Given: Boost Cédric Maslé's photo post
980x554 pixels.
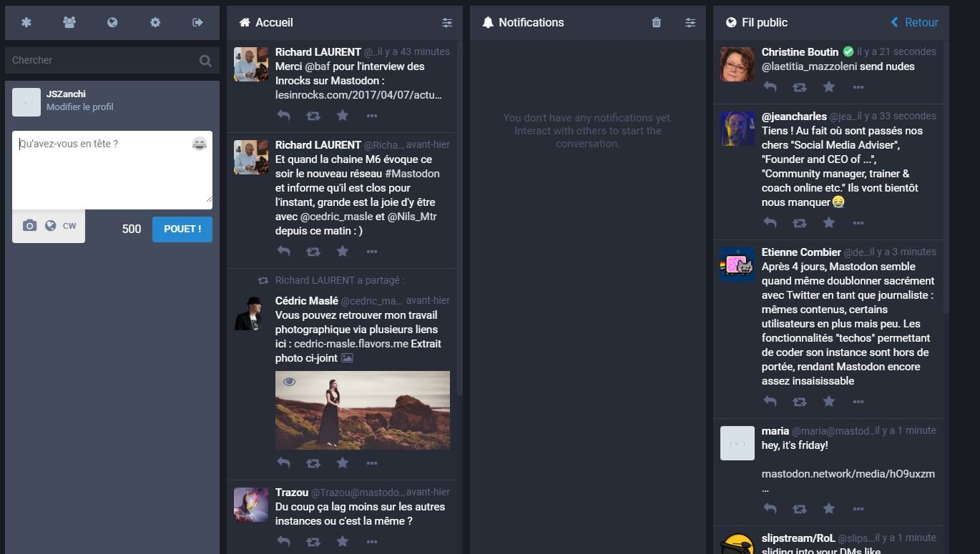Looking at the screenshot, I should [x=313, y=463].
